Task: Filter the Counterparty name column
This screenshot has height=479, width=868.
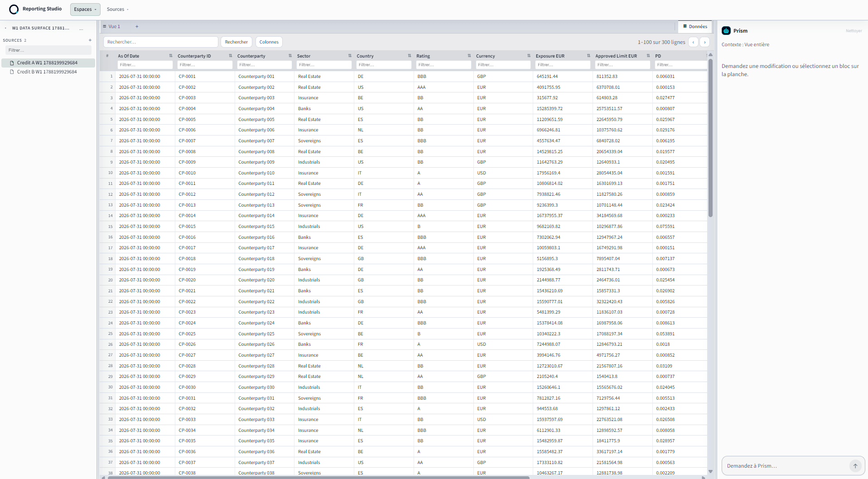Action: [265, 65]
